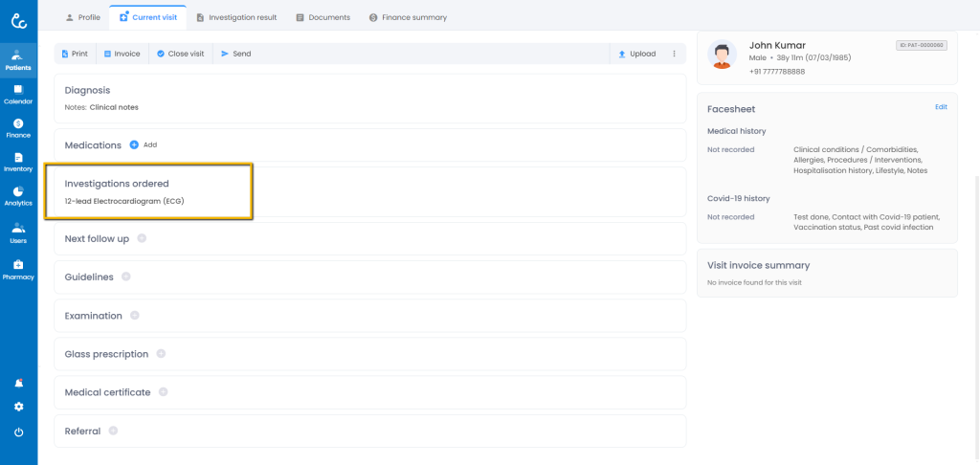Select the 12-lead Electrocardiogram investigation entry
The image size is (980, 465).
pos(123,201)
